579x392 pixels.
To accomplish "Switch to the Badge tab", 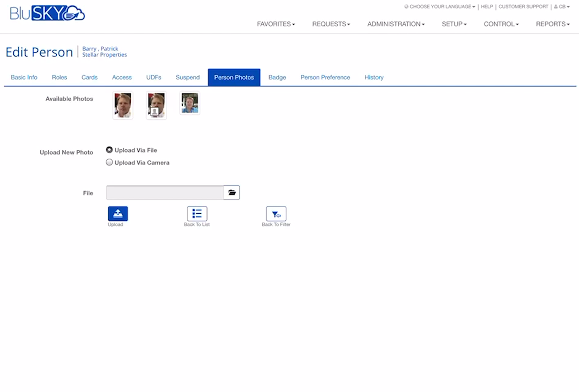I will (277, 77).
